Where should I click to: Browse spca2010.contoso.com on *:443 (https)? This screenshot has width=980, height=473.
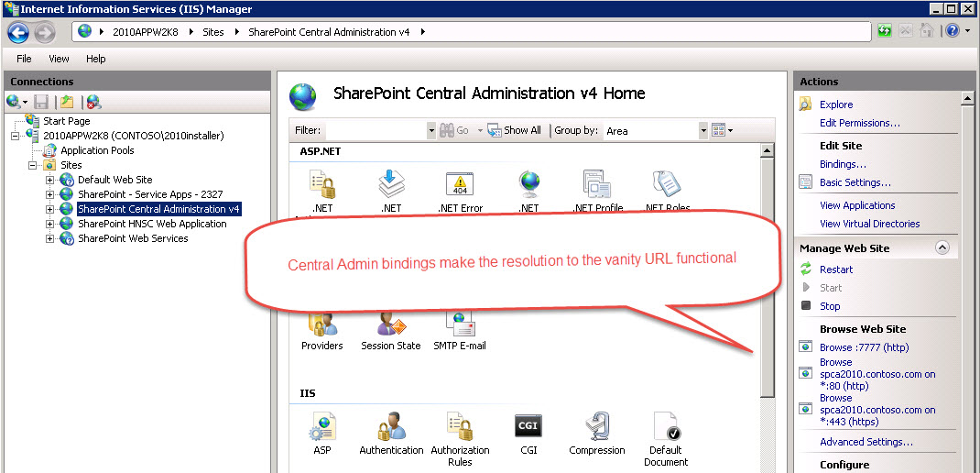click(877, 410)
